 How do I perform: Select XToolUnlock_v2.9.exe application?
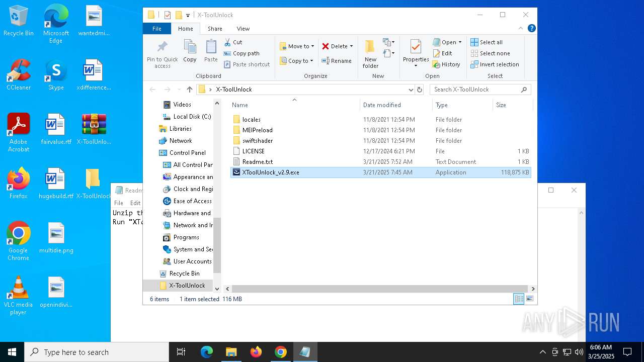coord(381,172)
